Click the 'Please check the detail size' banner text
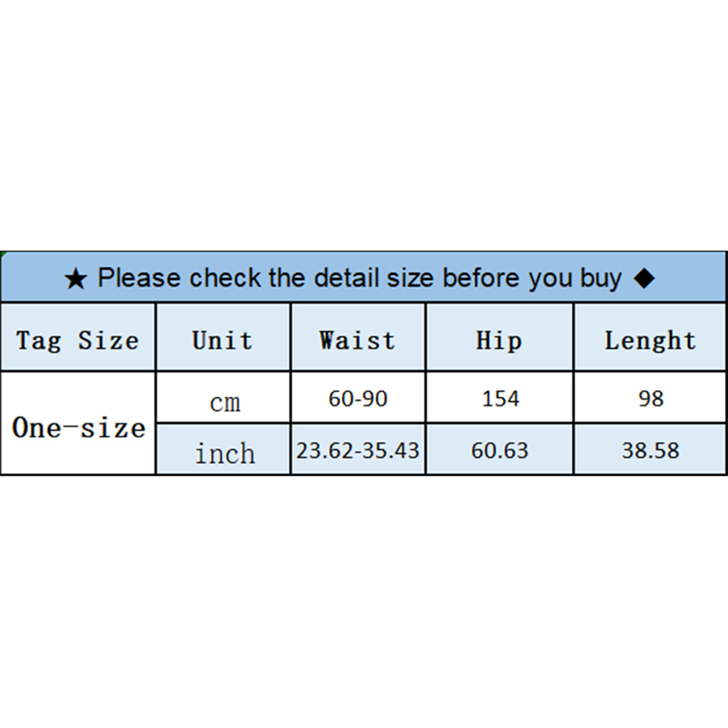This screenshot has width=728, height=728. pos(359,278)
